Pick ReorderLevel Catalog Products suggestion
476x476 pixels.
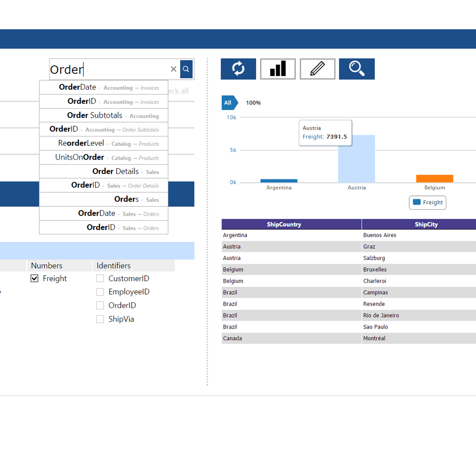point(104,143)
